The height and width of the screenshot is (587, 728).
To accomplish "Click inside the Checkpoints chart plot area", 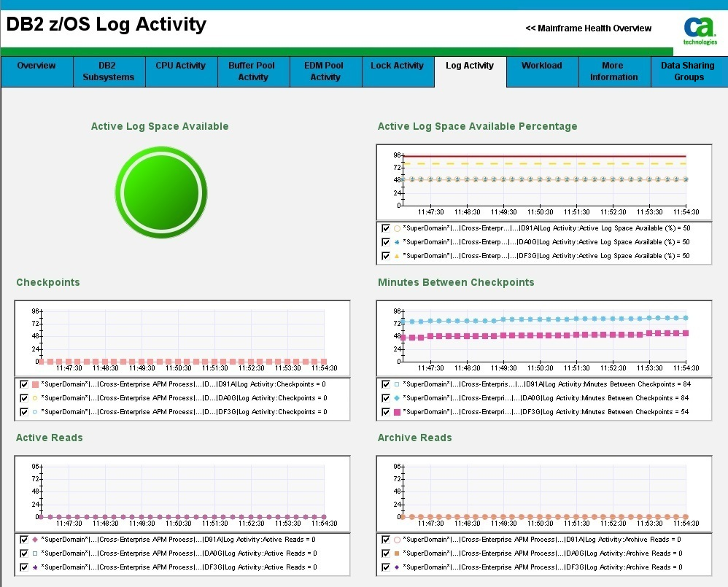I will pyautogui.click(x=183, y=336).
